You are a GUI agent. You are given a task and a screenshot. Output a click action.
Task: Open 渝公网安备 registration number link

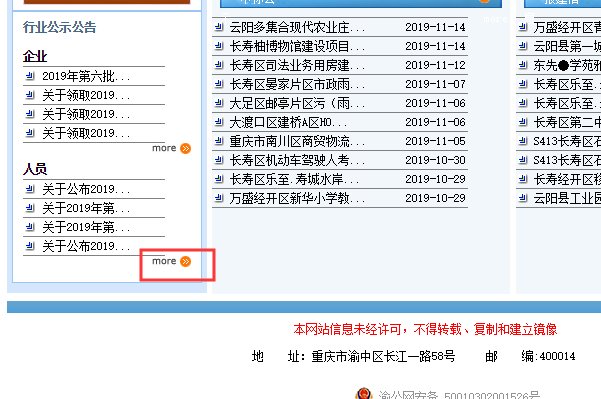[459, 394]
